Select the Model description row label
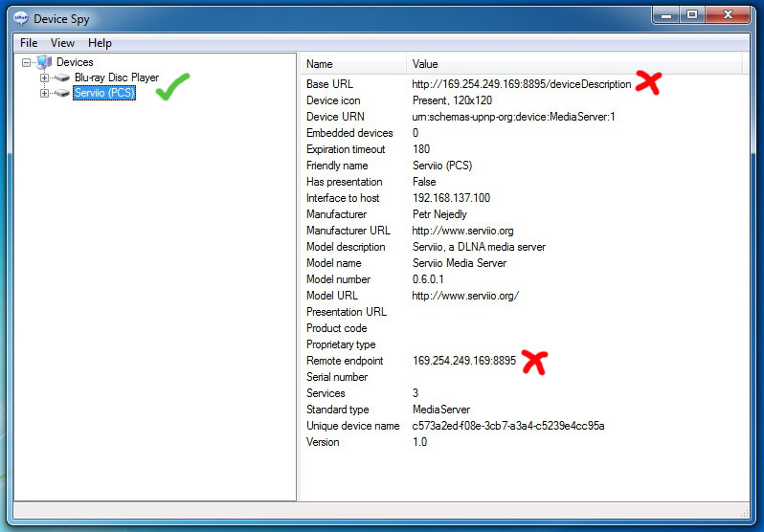Screen dimensions: 764x532 point(346,247)
